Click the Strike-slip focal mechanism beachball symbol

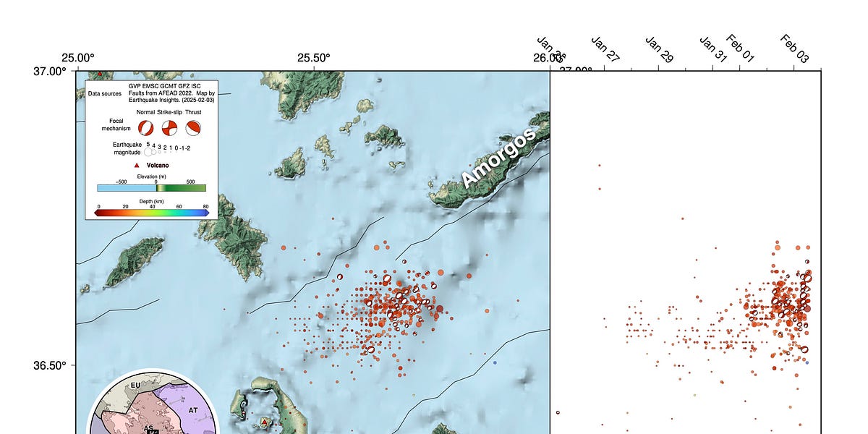pyautogui.click(x=169, y=128)
